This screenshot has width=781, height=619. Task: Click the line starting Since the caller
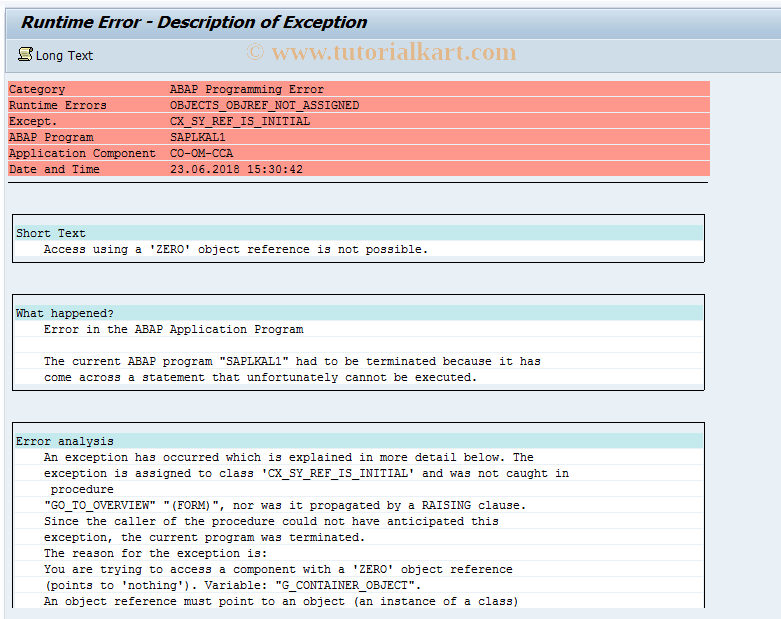click(x=271, y=521)
